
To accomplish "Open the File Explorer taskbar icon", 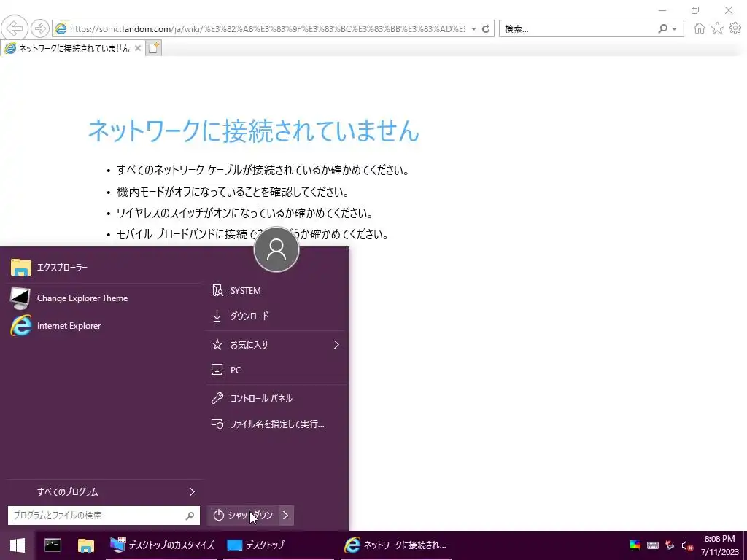I will click(86, 545).
